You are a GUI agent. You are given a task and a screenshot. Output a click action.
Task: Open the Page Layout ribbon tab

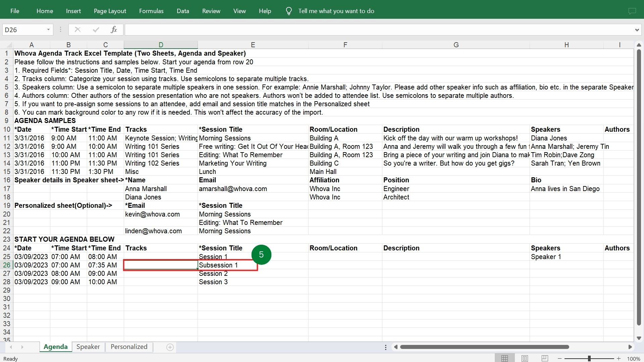[x=110, y=11]
